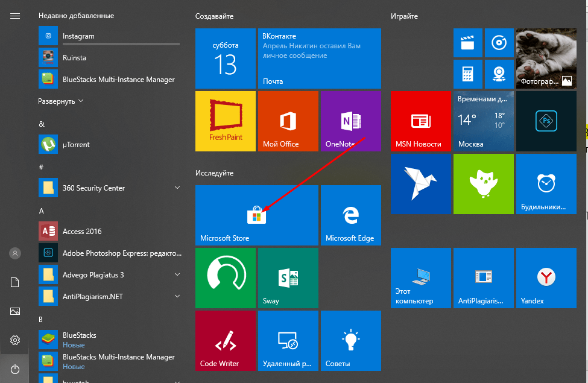Image resolution: width=588 pixels, height=383 pixels.
Task: Open the Почта mail tile
Action: coord(320,59)
